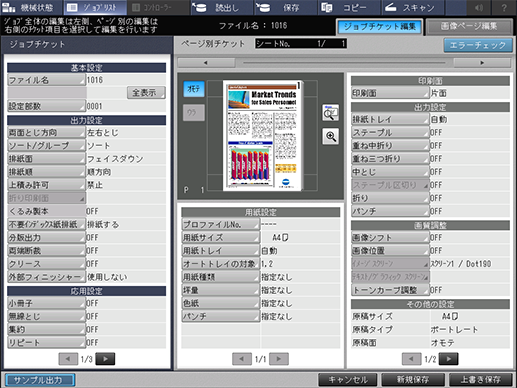This screenshot has width=517, height=388.
Task: Open the ステープル setting selector
Action: [390, 132]
